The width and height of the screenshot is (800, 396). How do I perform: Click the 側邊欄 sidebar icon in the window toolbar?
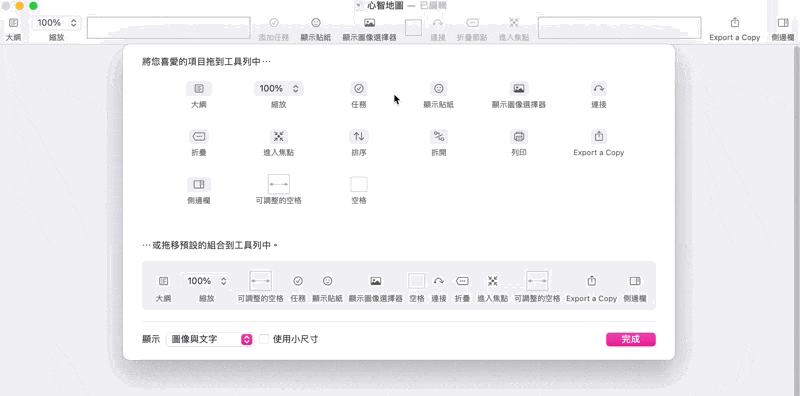(783, 22)
